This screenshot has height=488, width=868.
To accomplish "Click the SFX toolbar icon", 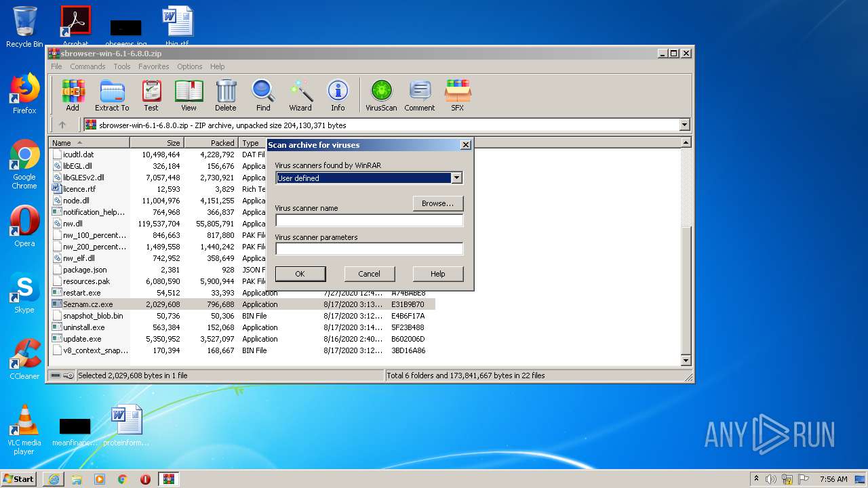I will pyautogui.click(x=458, y=96).
